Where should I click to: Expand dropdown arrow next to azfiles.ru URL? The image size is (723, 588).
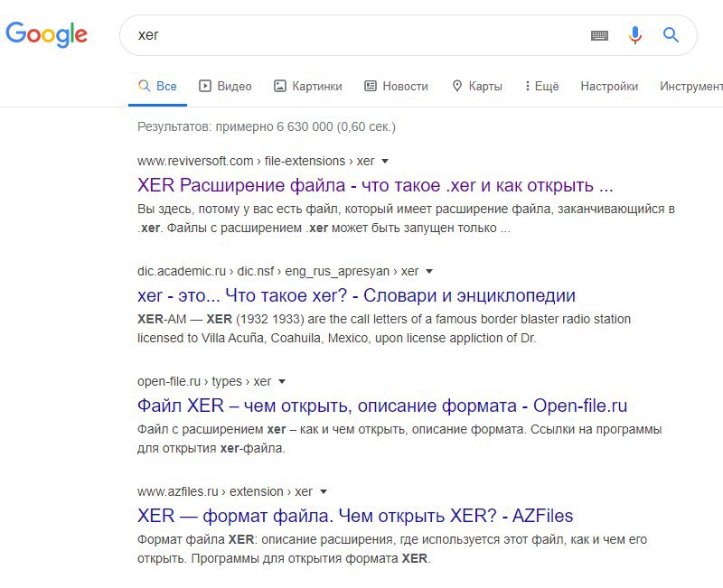click(x=324, y=491)
